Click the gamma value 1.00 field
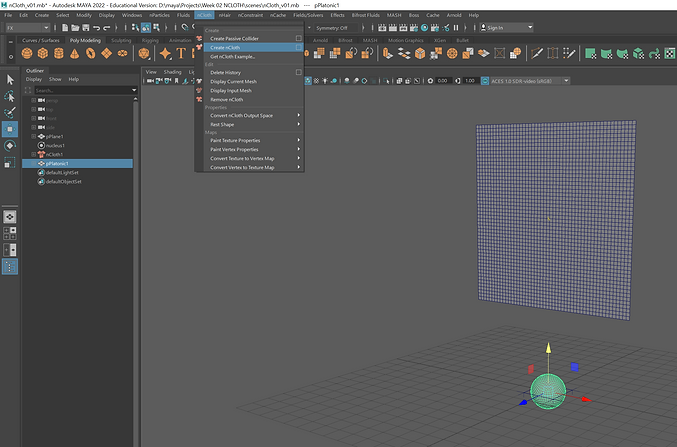The height and width of the screenshot is (447, 677). pyautogui.click(x=470, y=81)
